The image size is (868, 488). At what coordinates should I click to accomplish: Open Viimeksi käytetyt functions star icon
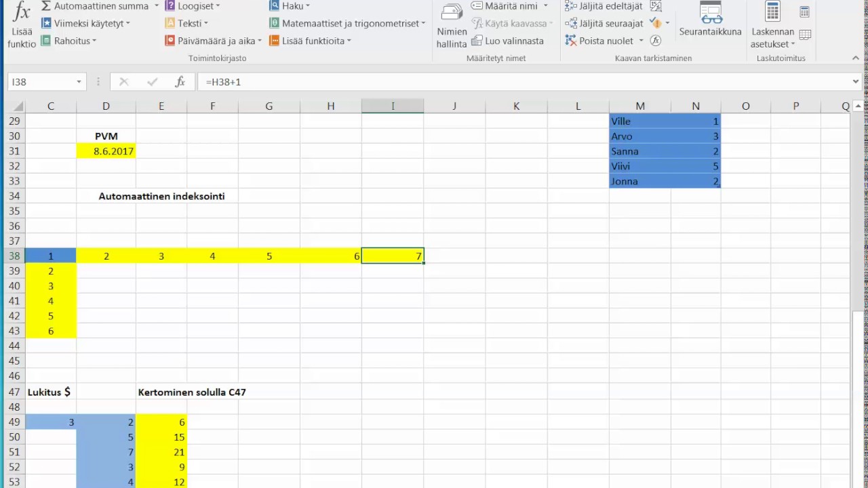pos(45,23)
